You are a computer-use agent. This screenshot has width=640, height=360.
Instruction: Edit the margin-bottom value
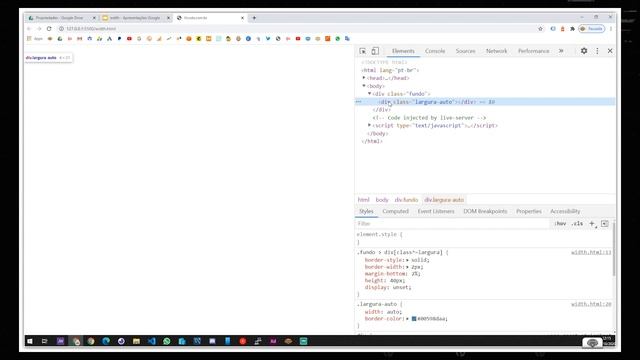pos(415,274)
